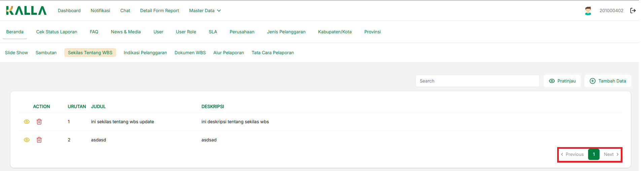The width and height of the screenshot is (644, 171).
Task: Delete the 'asdasd' row using trash icon
Action: [39, 140]
